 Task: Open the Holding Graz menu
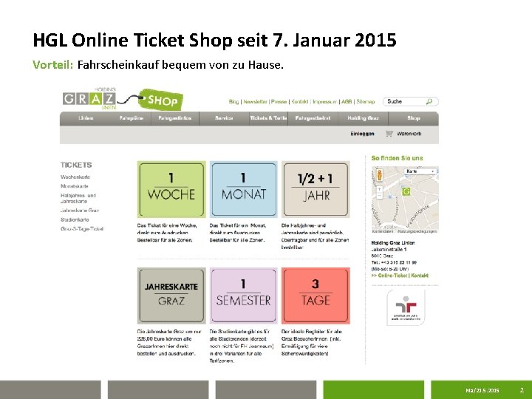pyautogui.click(x=363, y=118)
